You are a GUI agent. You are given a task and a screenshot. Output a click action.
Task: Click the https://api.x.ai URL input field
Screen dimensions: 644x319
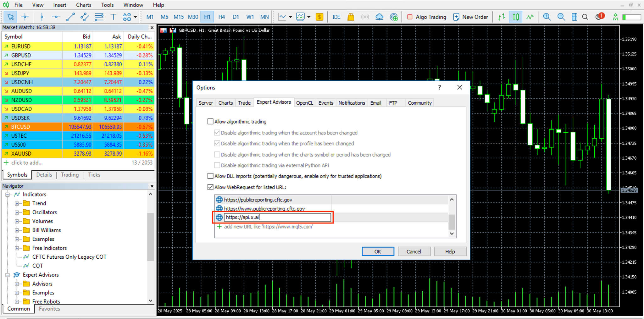coord(277,217)
